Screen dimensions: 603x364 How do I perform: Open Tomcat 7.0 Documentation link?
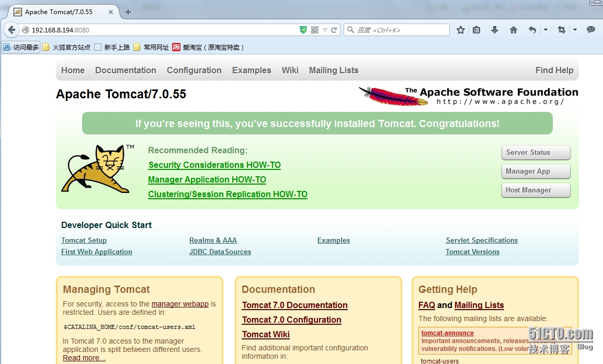pyautogui.click(x=294, y=305)
